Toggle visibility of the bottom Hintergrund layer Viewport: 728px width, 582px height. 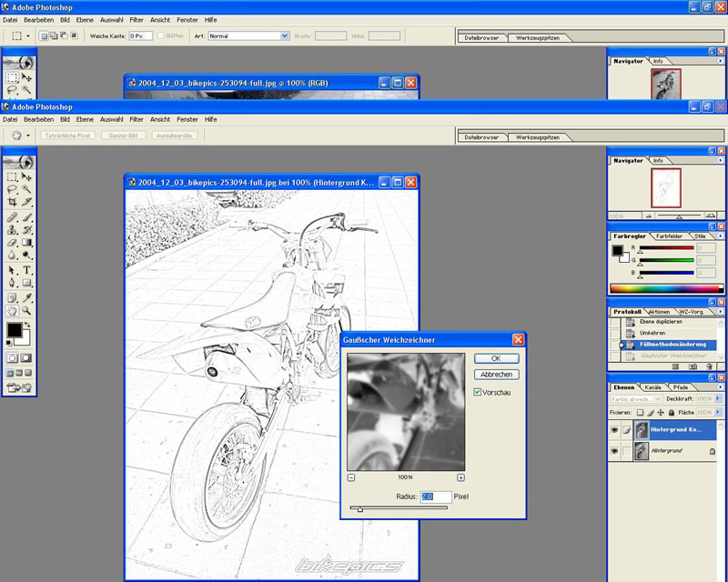pyautogui.click(x=615, y=451)
